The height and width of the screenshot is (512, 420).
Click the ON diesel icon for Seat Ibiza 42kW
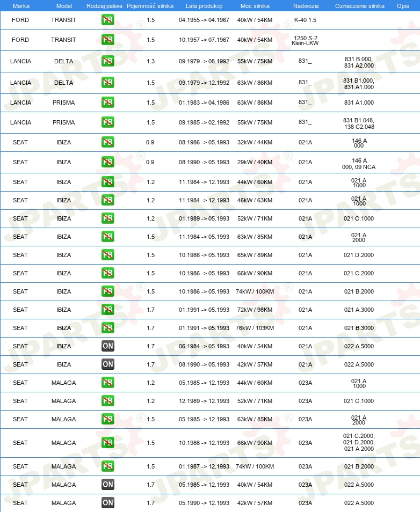click(x=107, y=364)
